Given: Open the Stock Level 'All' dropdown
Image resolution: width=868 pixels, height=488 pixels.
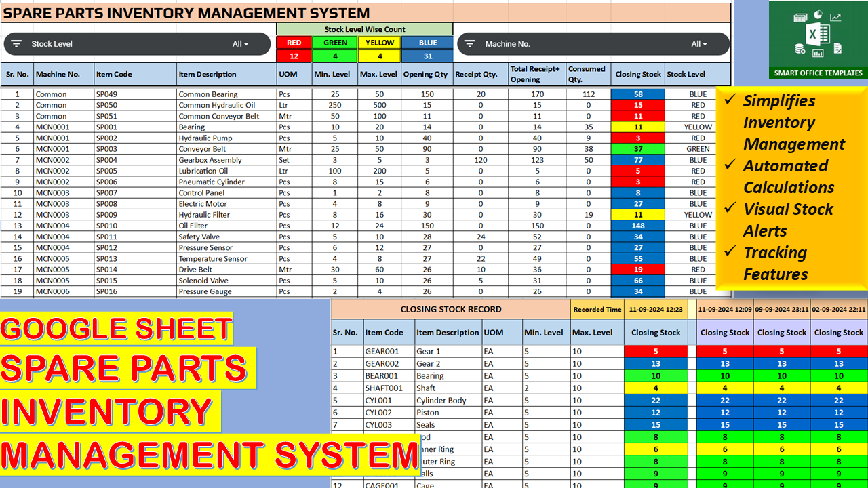Looking at the screenshot, I should coord(241,44).
